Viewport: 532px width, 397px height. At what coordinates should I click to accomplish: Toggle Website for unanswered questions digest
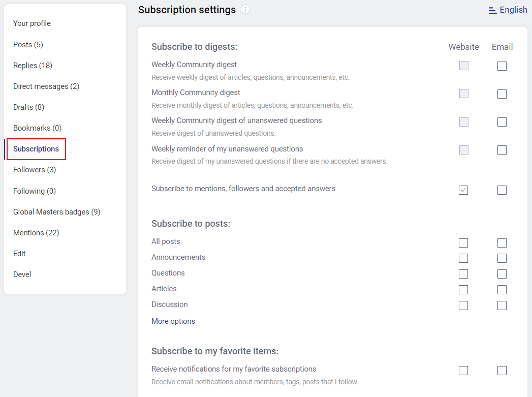(x=464, y=122)
